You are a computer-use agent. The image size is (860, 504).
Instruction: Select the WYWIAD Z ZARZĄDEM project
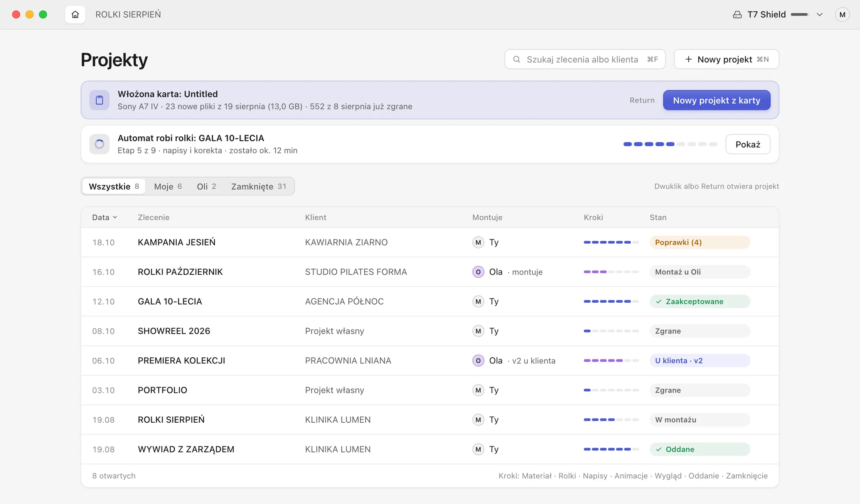coord(430,449)
